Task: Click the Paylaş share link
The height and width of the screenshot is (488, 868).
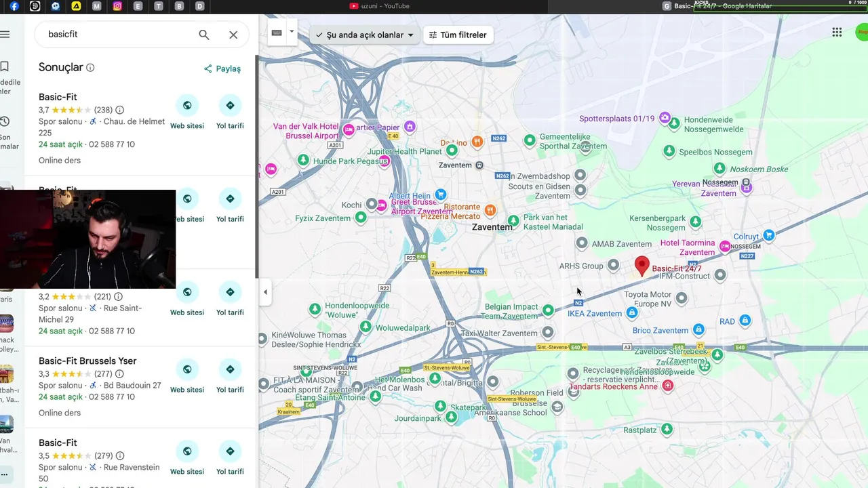Action: [222, 68]
